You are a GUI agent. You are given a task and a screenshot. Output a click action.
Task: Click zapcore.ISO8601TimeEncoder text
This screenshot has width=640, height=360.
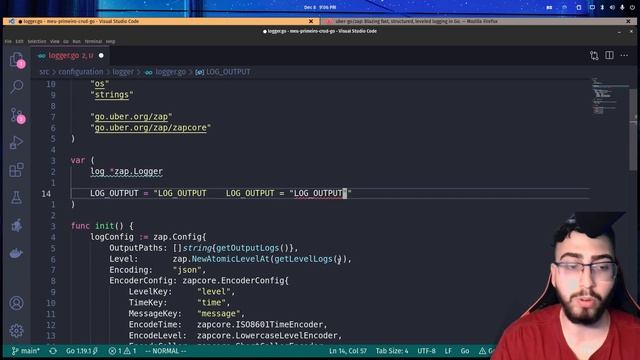coord(260,324)
